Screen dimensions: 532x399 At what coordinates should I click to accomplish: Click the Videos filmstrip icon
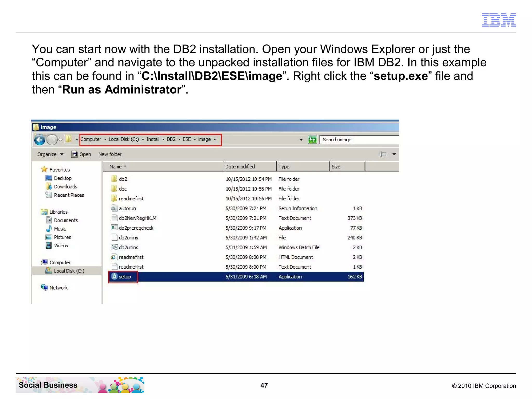[49, 245]
